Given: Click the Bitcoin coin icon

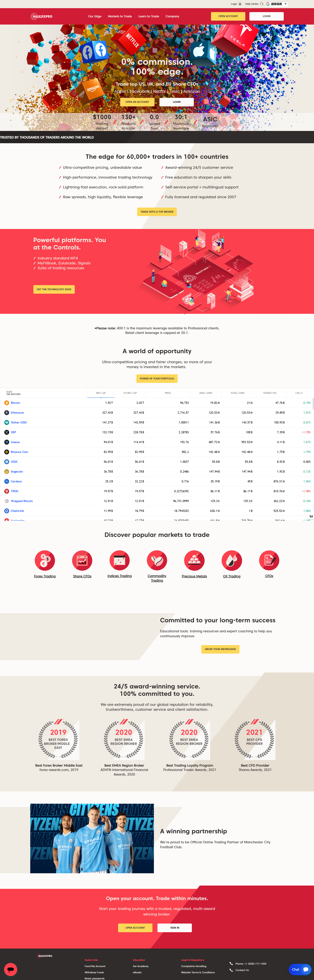Looking at the screenshot, I should [7, 403].
